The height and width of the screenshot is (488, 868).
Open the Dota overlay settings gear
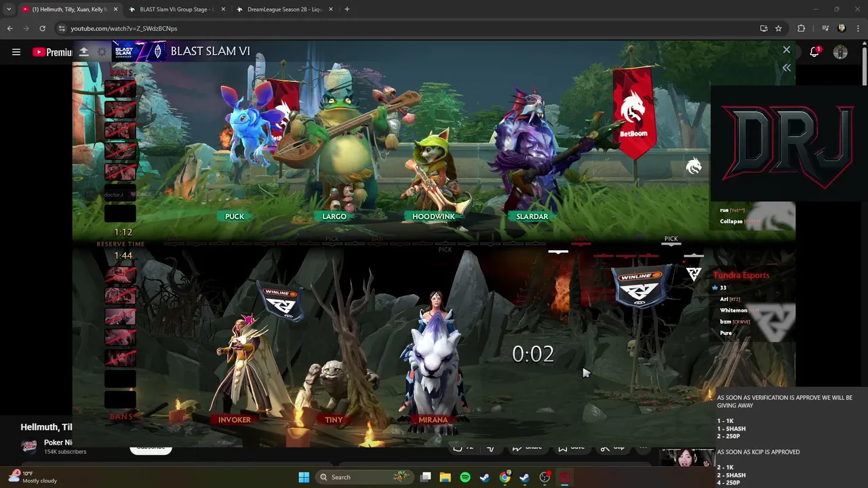pyautogui.click(x=102, y=52)
